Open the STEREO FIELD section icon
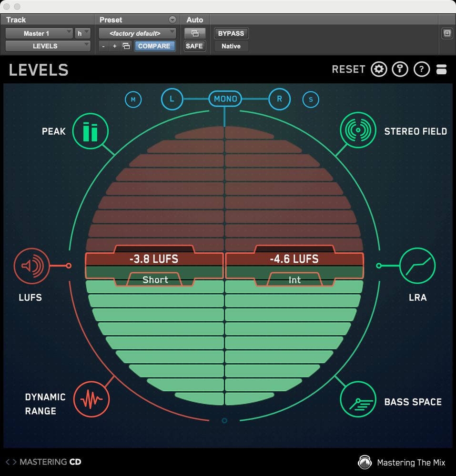The width and height of the screenshot is (456, 476). point(358,130)
